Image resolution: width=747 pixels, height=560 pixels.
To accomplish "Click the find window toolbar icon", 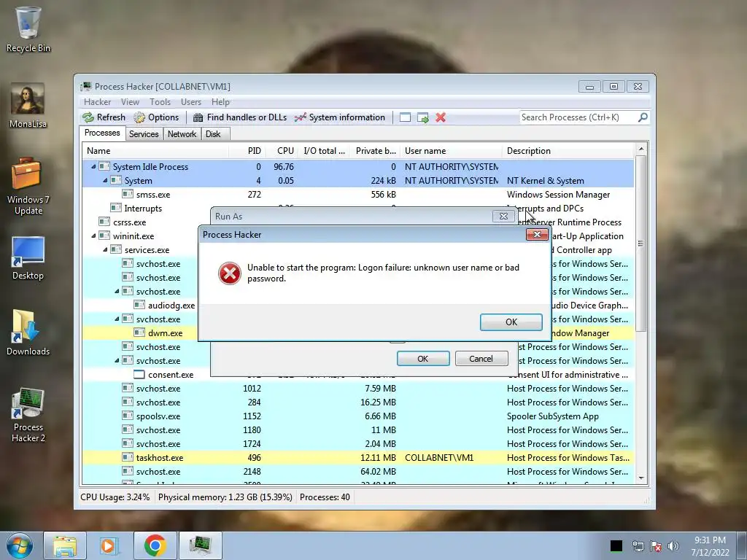I will pos(405,117).
